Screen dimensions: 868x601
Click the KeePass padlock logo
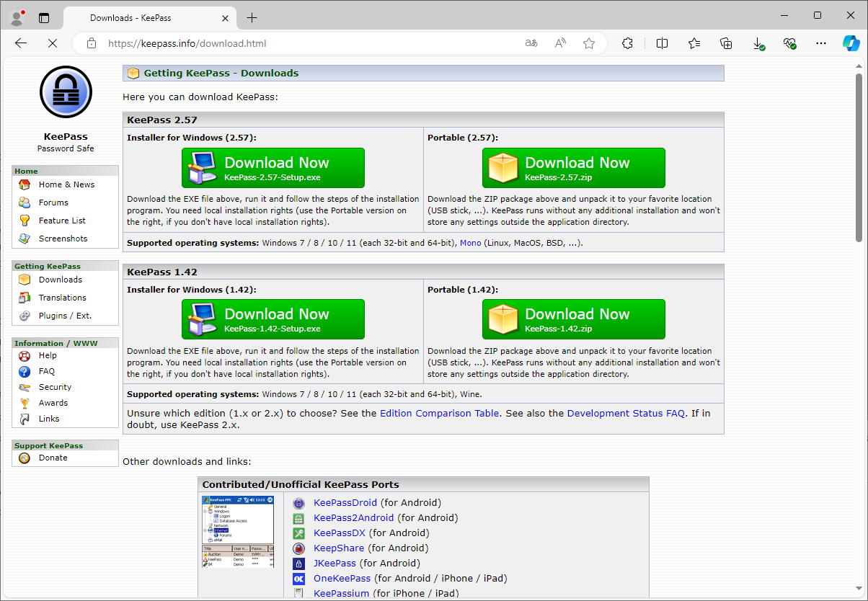[66, 92]
